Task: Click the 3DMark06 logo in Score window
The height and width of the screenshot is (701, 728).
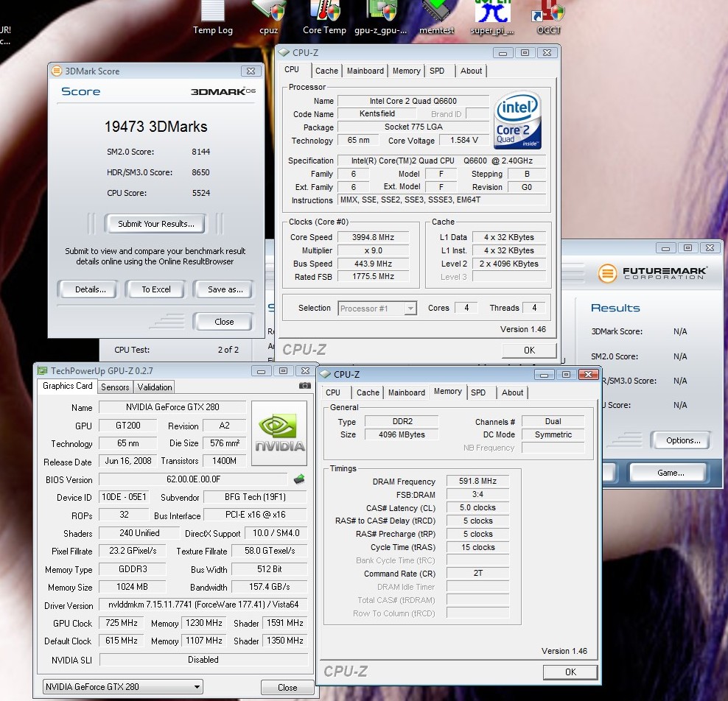Action: [x=223, y=91]
